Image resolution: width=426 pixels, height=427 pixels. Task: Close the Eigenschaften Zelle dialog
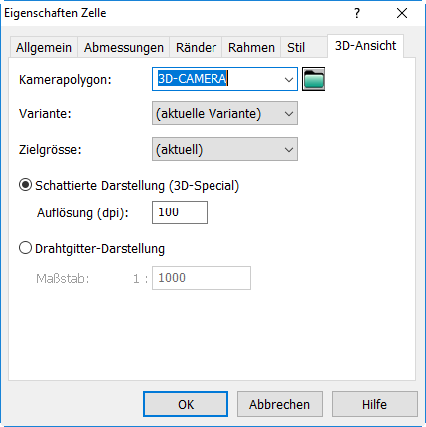(x=402, y=13)
